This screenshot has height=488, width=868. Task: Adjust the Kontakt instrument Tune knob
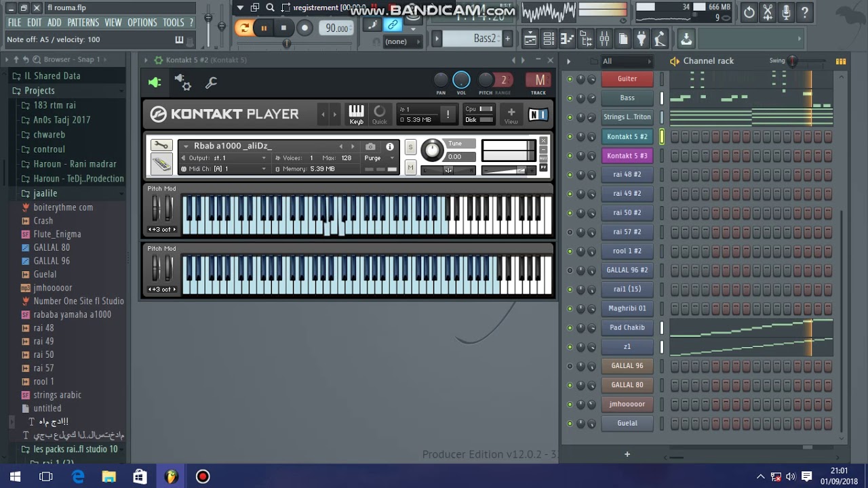[x=431, y=148]
